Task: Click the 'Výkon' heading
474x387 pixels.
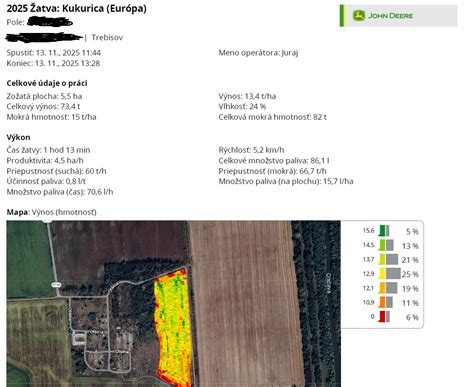Action: point(18,137)
